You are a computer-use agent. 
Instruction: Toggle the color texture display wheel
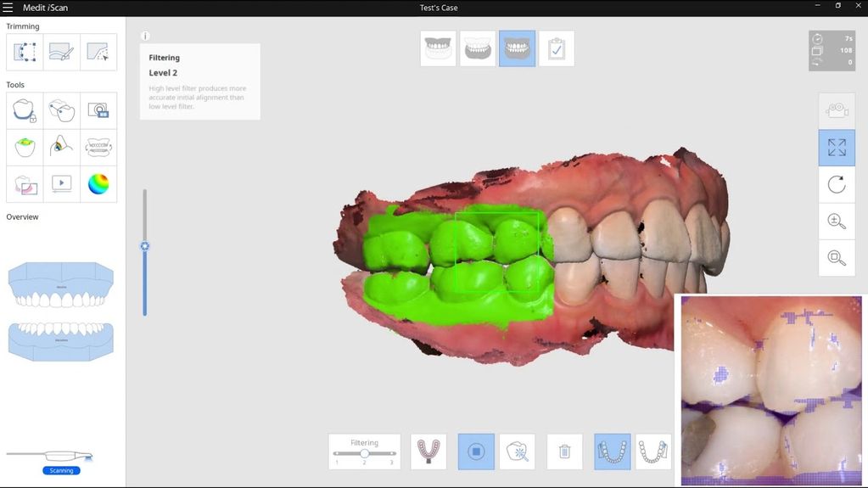(x=98, y=184)
